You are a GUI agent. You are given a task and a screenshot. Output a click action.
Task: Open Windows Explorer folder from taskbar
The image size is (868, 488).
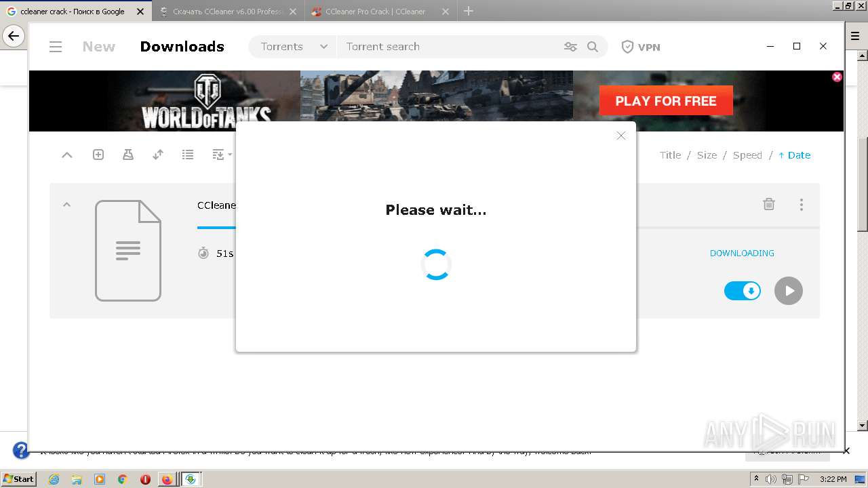(77, 479)
